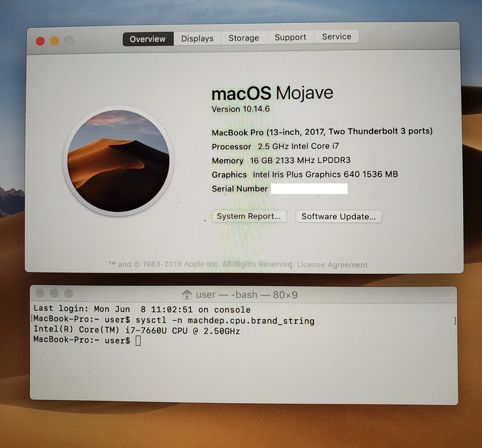This screenshot has width=482, height=448.
Task: Click the Apple copyright 1983-2019 notice
Action: click(x=201, y=264)
